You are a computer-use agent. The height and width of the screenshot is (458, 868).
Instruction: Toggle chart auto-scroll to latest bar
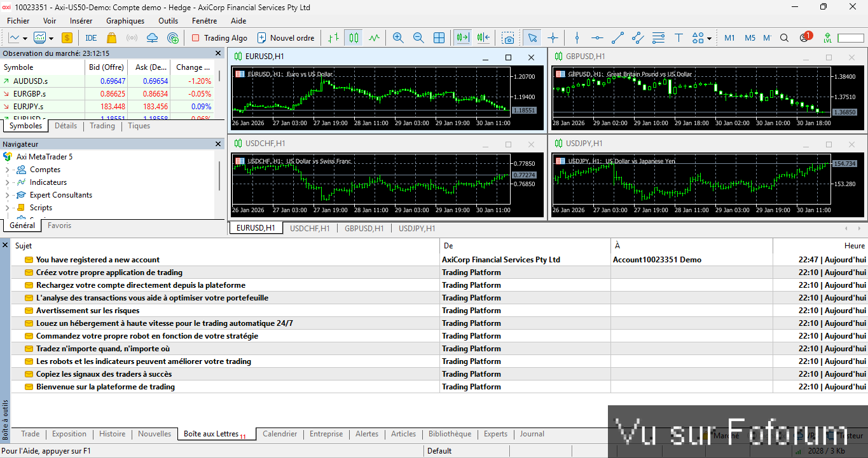pyautogui.click(x=462, y=38)
